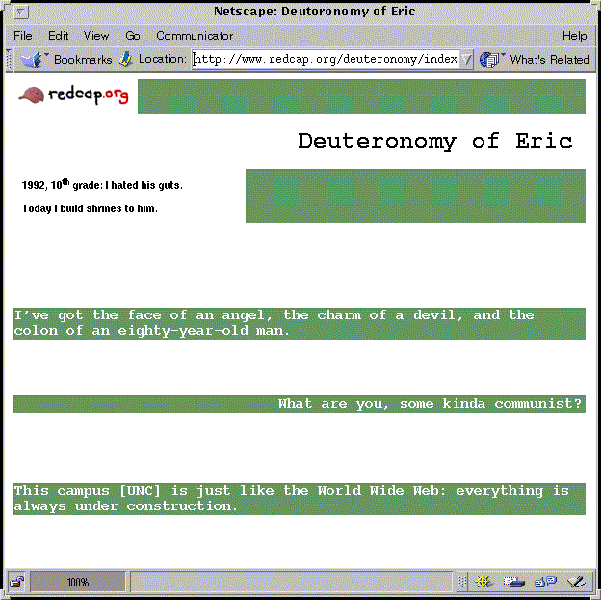Open the Bookmarks quickfile icon
This screenshot has width=601, height=600.
click(33, 60)
